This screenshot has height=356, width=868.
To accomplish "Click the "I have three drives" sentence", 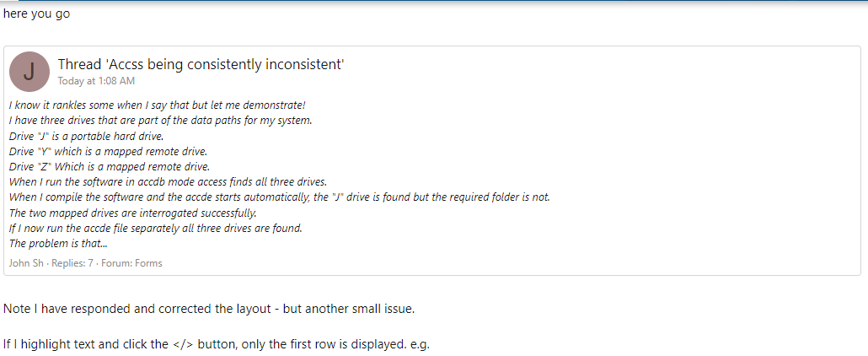I will 160,121.
